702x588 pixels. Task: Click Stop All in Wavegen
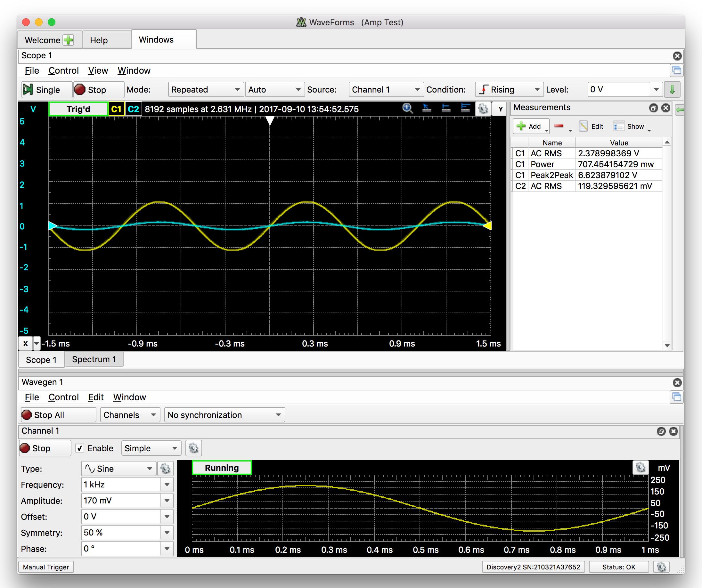tap(58, 414)
